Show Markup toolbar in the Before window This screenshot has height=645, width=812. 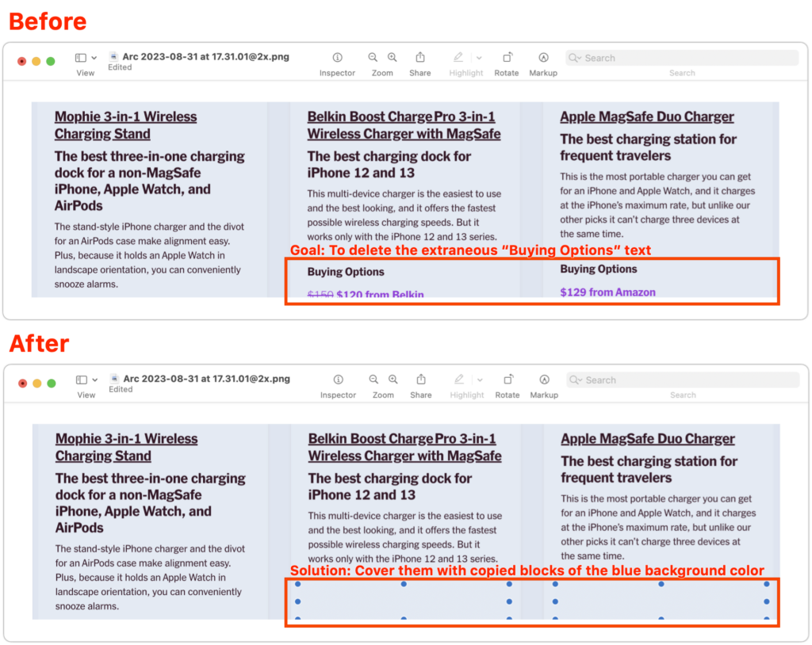click(x=543, y=58)
